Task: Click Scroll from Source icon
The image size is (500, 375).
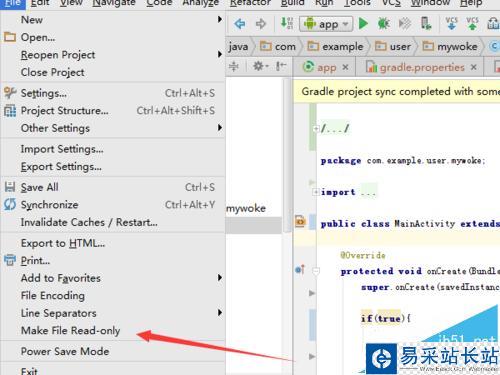Action: [234, 67]
